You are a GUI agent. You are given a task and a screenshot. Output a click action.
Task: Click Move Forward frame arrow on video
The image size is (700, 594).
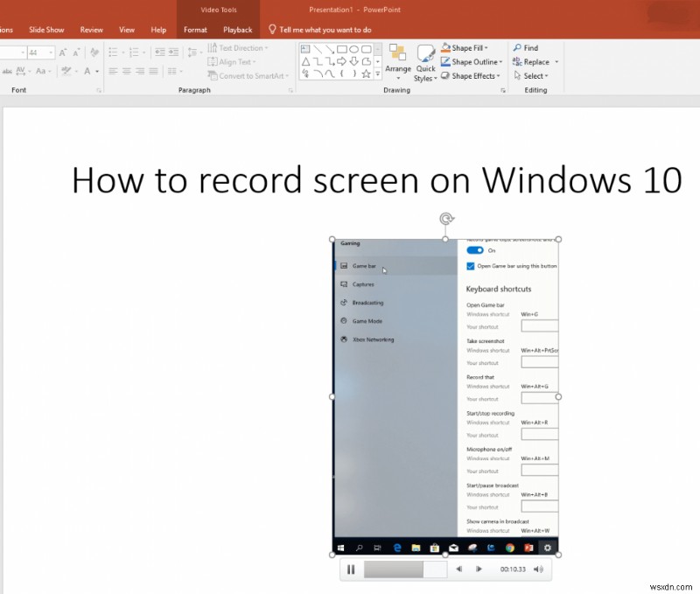479,569
